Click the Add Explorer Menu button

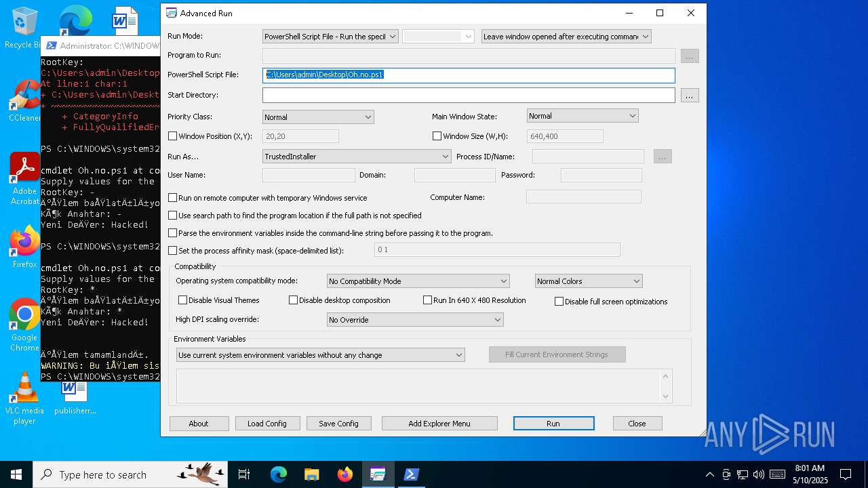439,424
